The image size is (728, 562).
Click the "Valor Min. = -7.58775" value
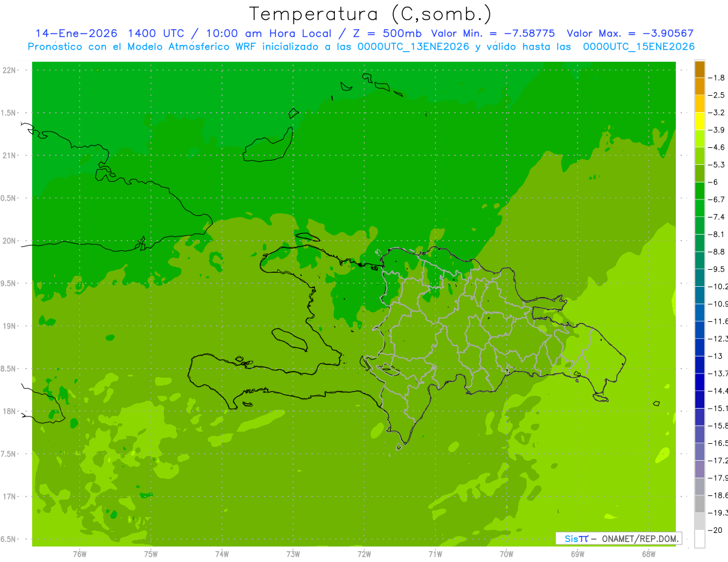493,33
